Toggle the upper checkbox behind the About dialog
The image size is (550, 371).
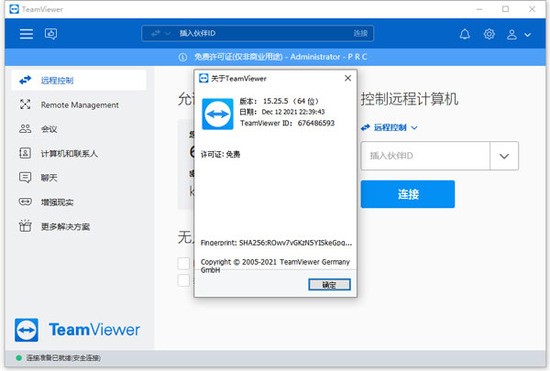pyautogui.click(x=184, y=263)
